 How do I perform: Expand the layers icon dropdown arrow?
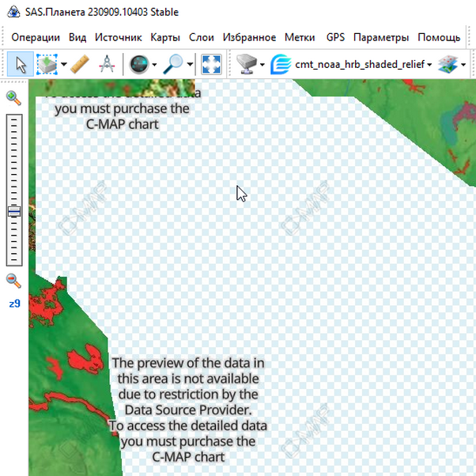(x=463, y=65)
